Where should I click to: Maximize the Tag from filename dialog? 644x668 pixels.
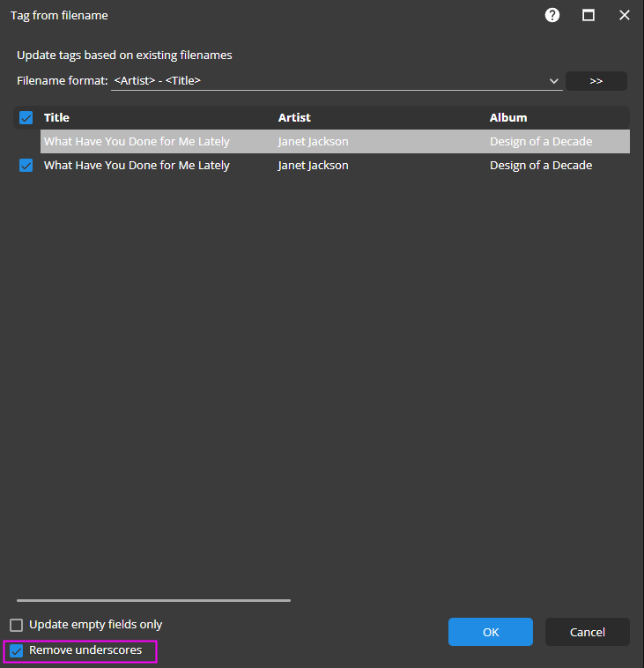tap(588, 15)
